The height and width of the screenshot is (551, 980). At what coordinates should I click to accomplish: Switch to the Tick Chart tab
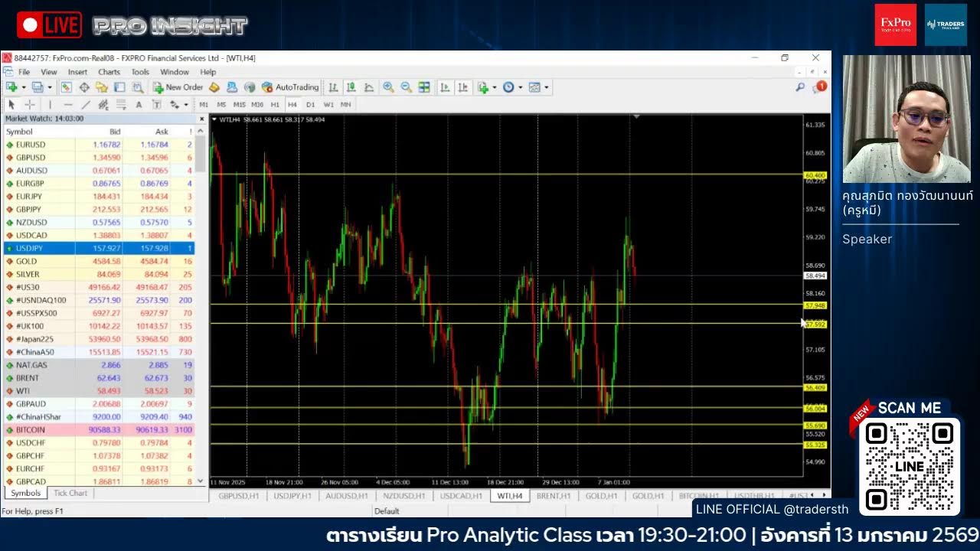point(70,493)
